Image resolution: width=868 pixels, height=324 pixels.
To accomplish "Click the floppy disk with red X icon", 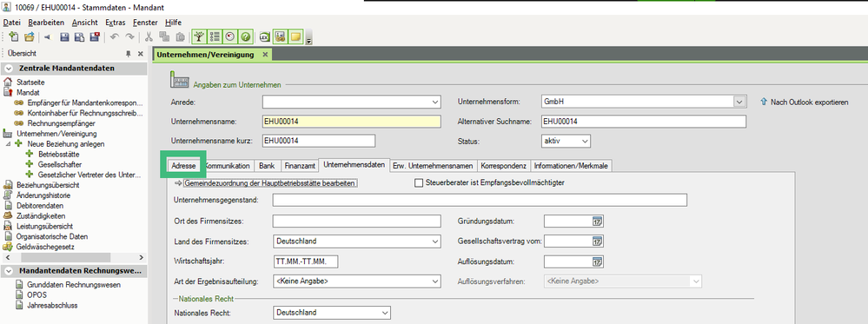I will pyautogui.click(x=94, y=37).
